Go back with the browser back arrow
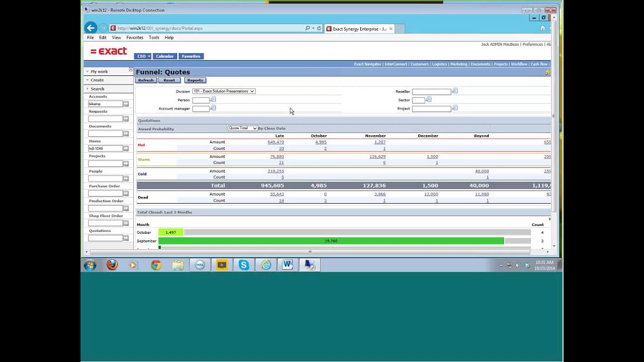644x362 pixels. [x=91, y=28]
